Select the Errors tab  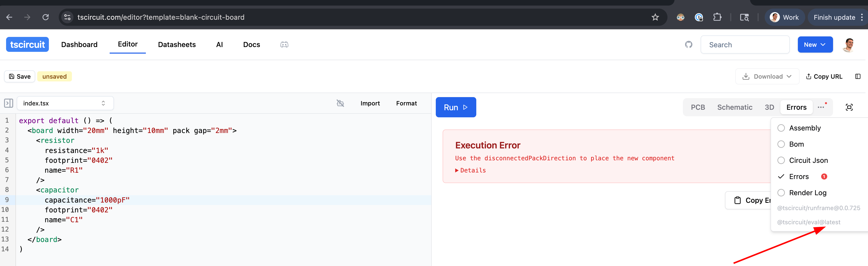click(796, 107)
